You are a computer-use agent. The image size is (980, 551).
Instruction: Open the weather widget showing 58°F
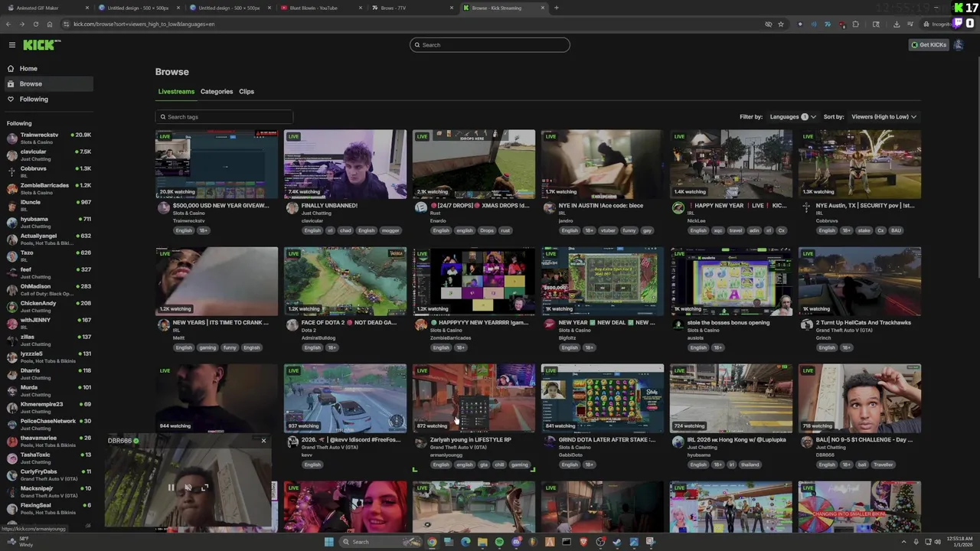pos(18,542)
